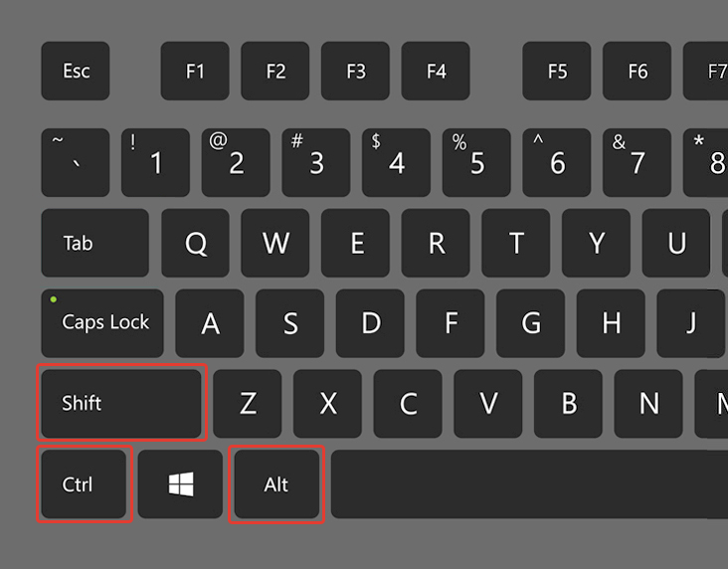Click the F5 function key
Viewport: 728px width, 569px height.
557,71
